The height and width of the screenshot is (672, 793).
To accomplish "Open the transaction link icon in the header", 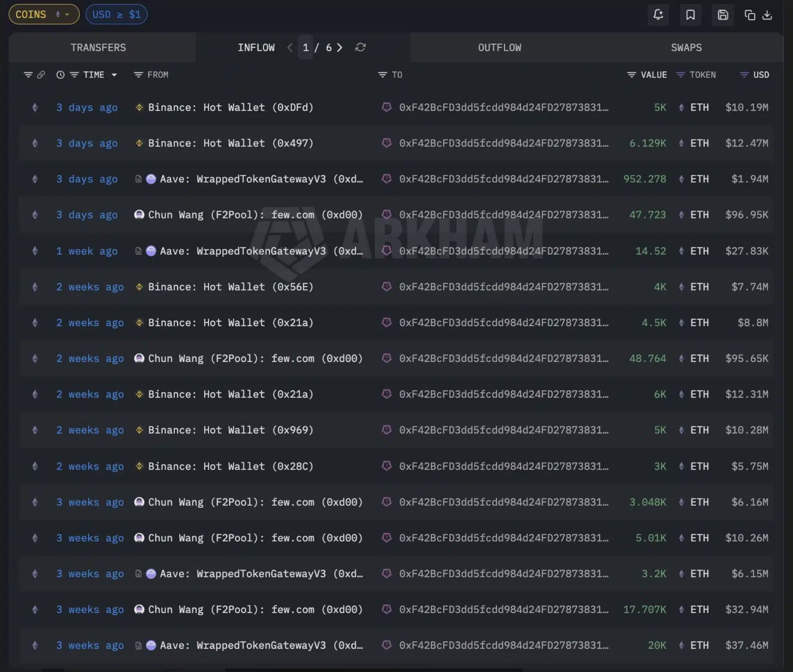I will [41, 74].
